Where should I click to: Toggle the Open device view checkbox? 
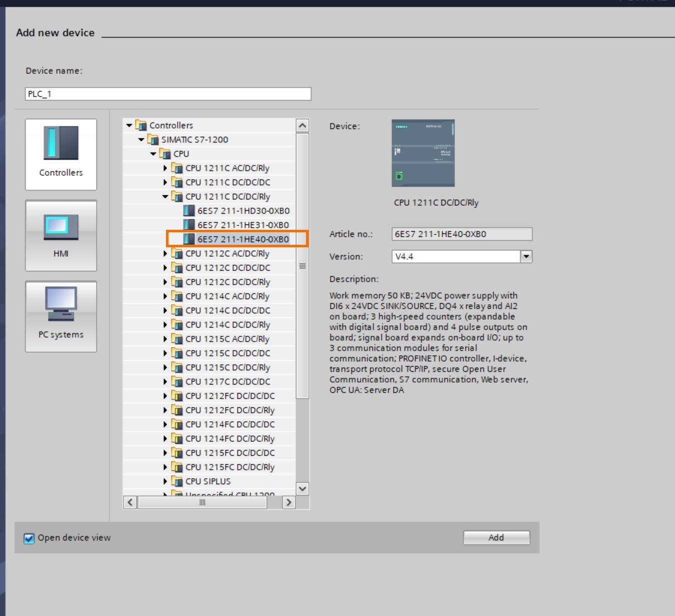pos(29,538)
